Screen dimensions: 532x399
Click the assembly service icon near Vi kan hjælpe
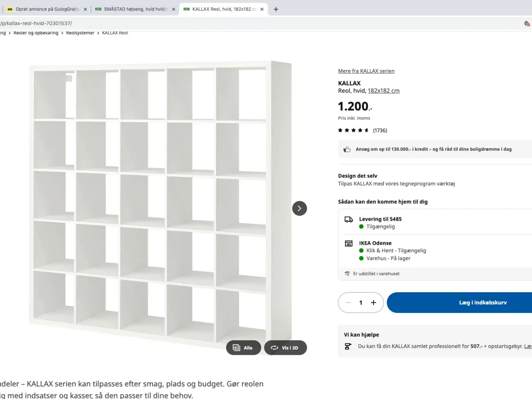348,346
